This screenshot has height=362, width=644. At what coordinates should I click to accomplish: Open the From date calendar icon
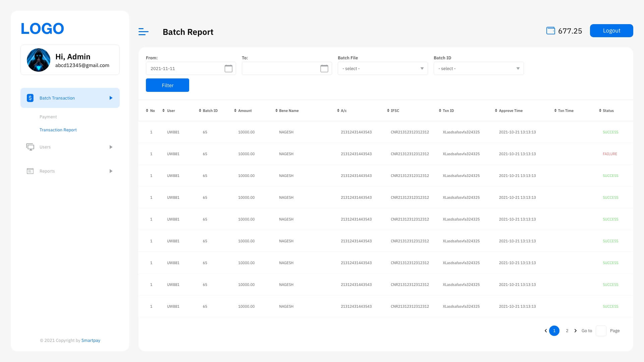tap(228, 68)
